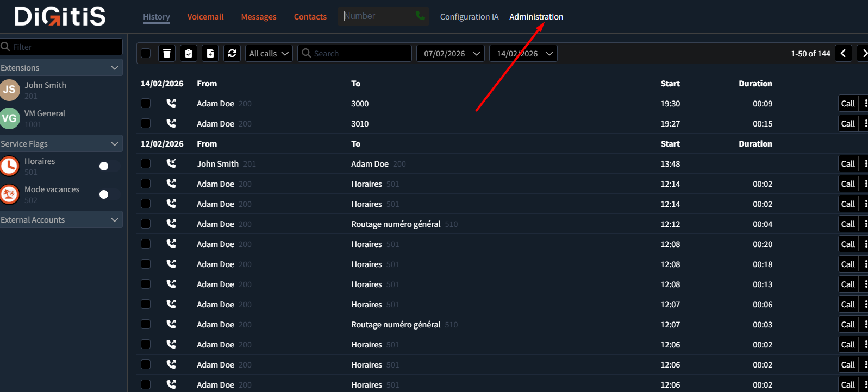Go to previous page of call results
This screenshot has height=392, width=868.
[x=843, y=53]
